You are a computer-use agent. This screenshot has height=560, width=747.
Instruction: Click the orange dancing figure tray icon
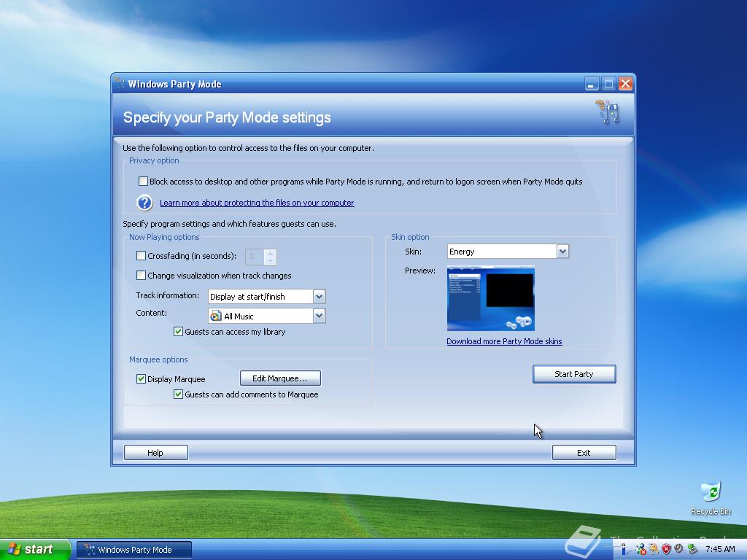click(x=654, y=548)
